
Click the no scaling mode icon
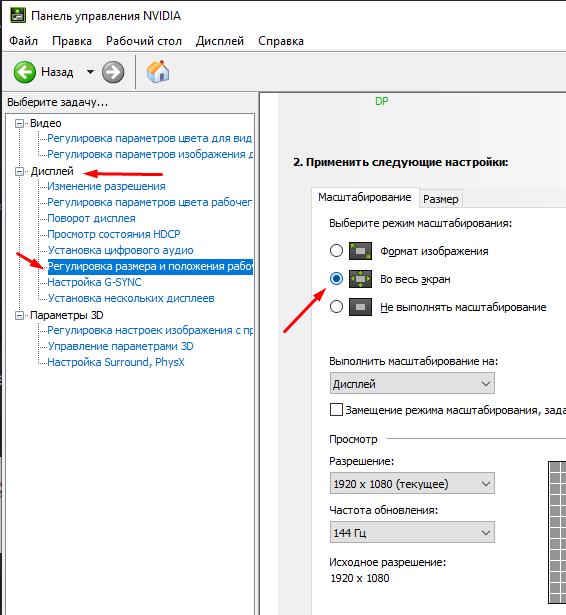[360, 307]
